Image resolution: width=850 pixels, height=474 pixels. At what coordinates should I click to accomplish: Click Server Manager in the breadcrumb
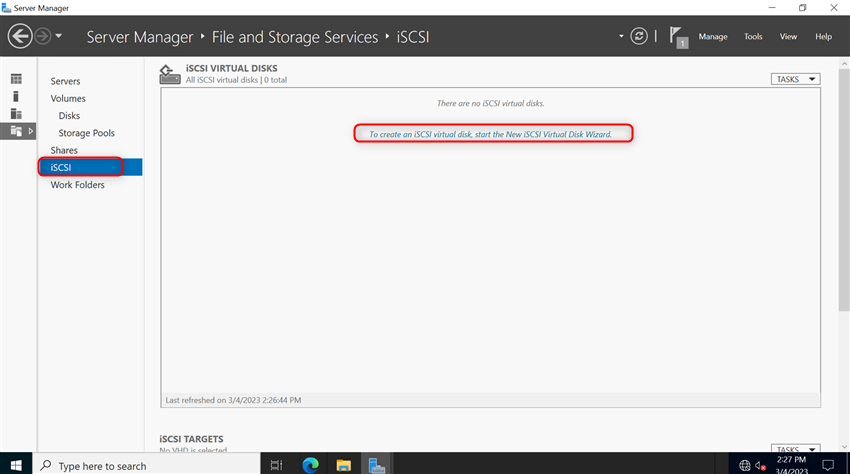140,37
